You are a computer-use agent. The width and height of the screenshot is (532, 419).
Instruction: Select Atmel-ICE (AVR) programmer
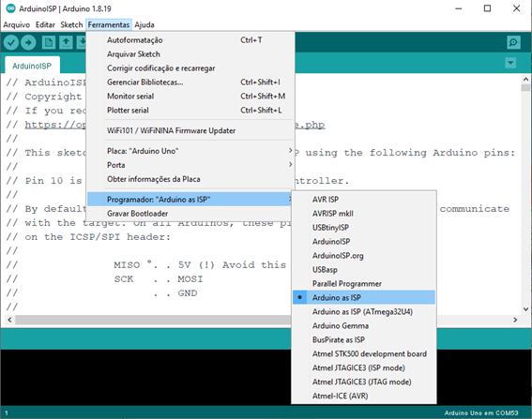pyautogui.click(x=364, y=396)
